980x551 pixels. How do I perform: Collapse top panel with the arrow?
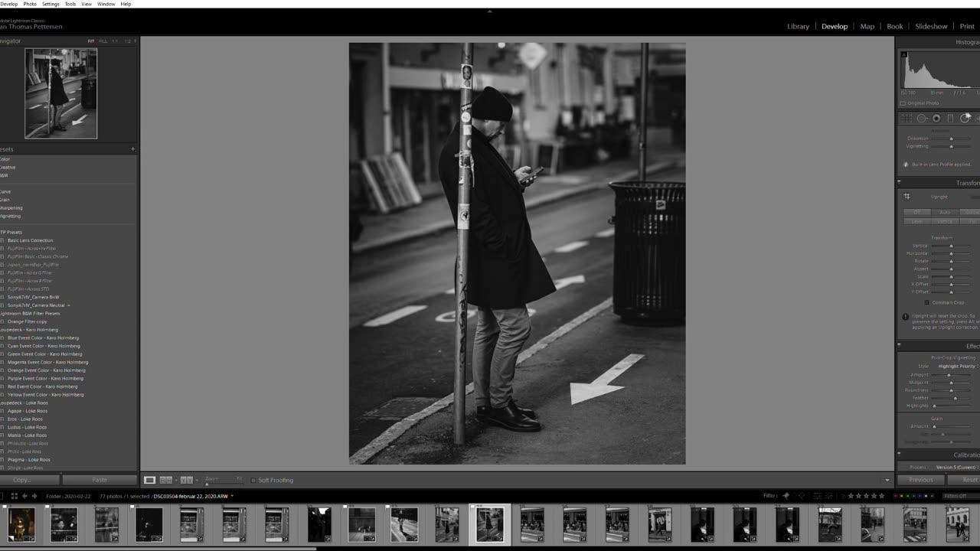(490, 11)
